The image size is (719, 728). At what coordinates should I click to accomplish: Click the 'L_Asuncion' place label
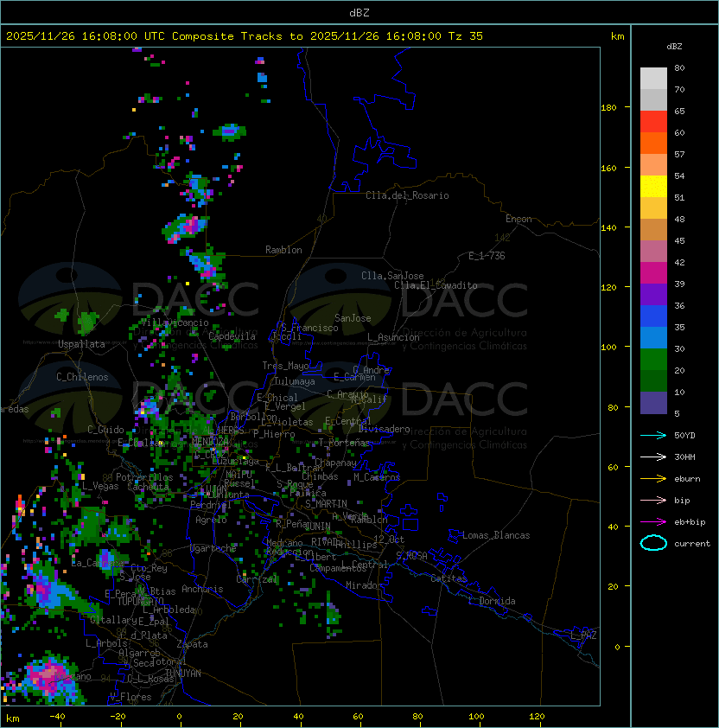pos(393,337)
